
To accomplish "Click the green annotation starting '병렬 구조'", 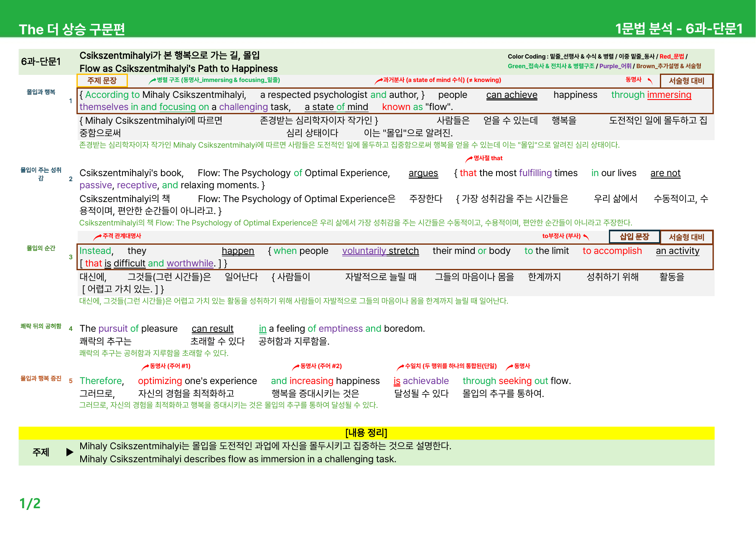I will tap(218, 80).
